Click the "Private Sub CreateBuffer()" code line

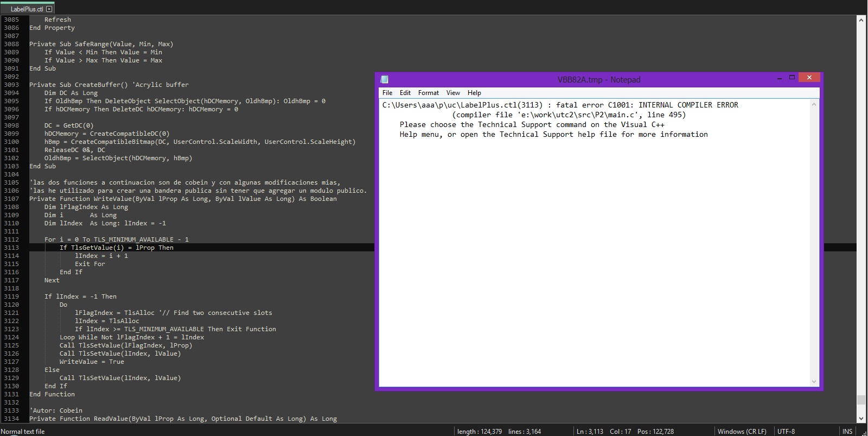[109, 85]
